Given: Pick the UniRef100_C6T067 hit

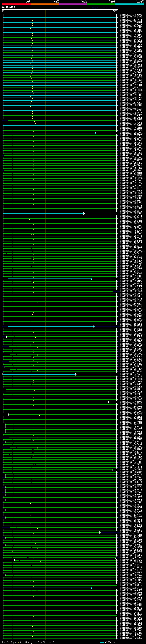Looking at the screenshot, I should pyautogui.click(x=131, y=45).
